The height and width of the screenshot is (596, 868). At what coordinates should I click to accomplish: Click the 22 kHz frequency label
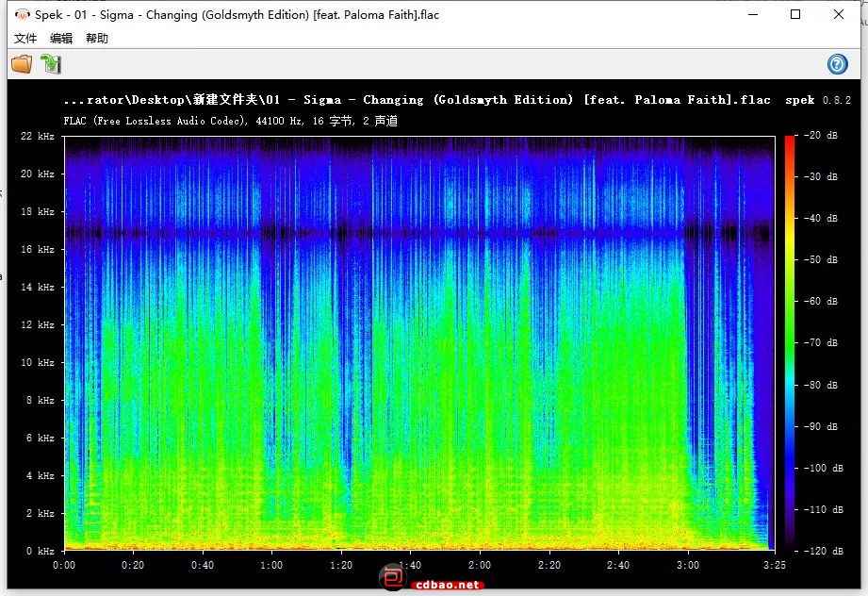38,136
